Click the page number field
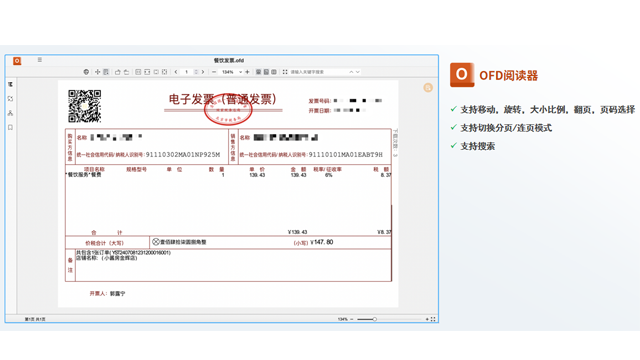 [187, 72]
